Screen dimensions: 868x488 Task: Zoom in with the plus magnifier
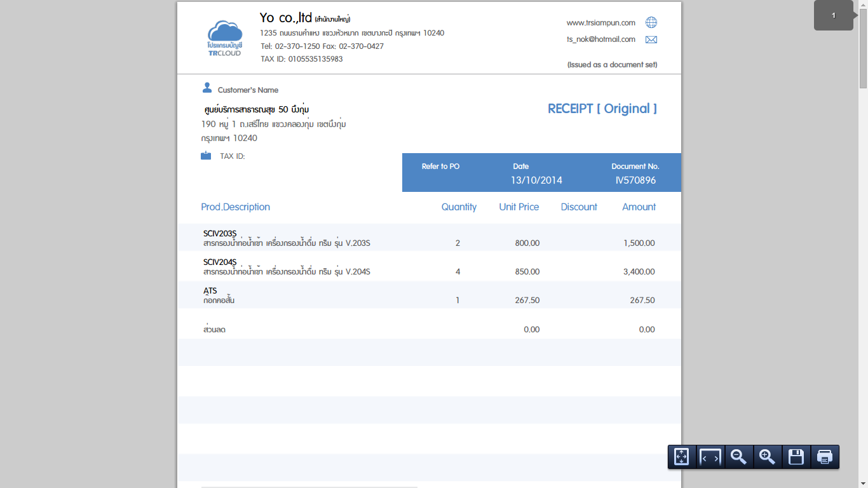[768, 457]
